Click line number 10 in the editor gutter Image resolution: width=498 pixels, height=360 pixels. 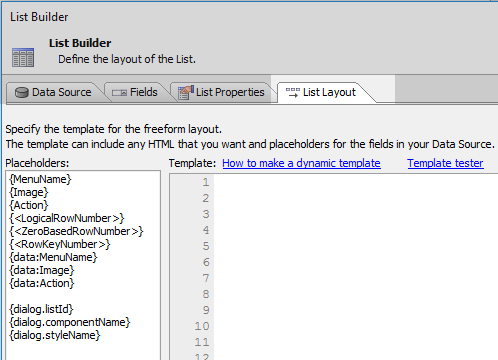coord(202,326)
